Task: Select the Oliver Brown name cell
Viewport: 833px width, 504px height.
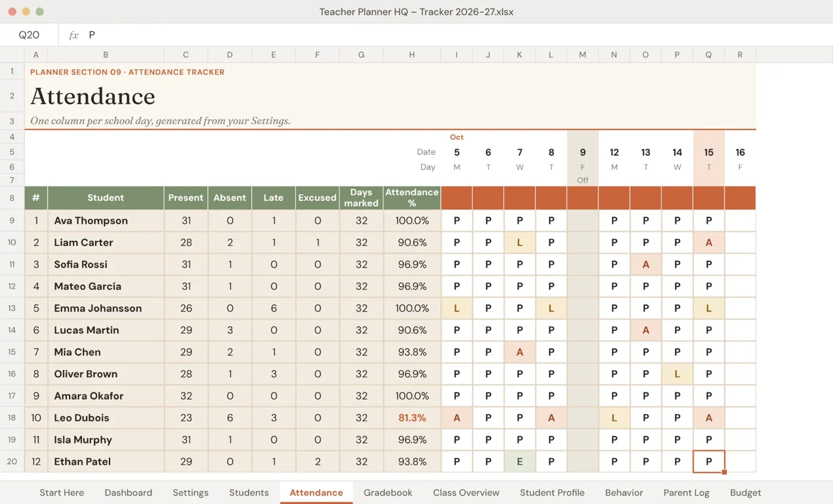Action: pos(106,374)
